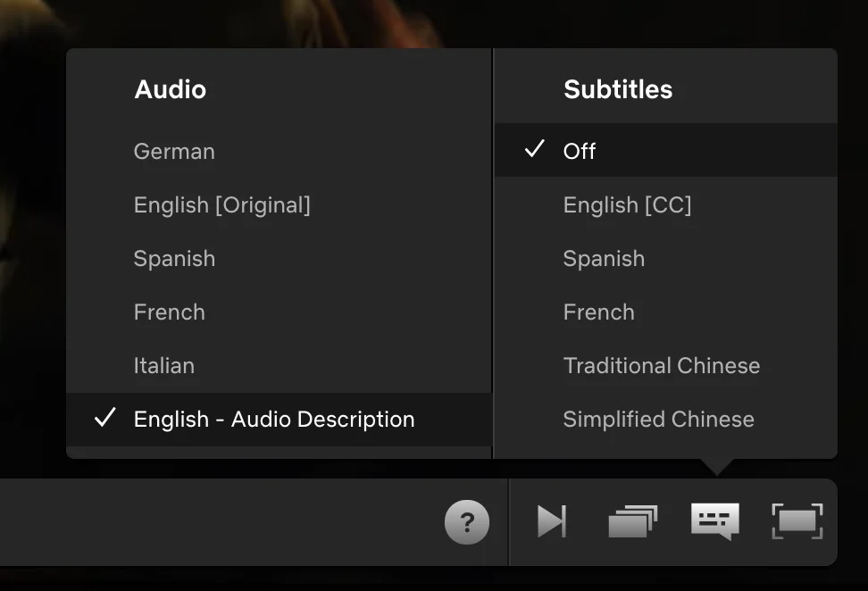868x591 pixels.
Task: Click the Subtitles column heading
Action: 618,89
